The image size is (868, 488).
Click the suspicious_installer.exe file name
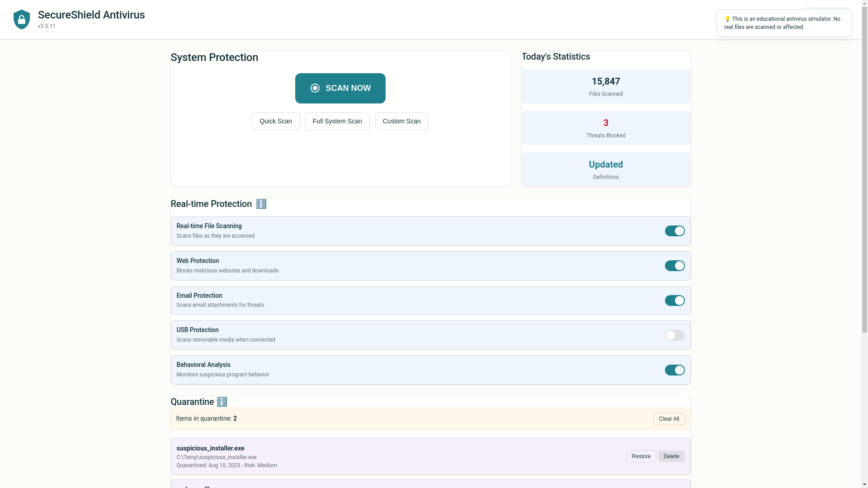coord(210,448)
